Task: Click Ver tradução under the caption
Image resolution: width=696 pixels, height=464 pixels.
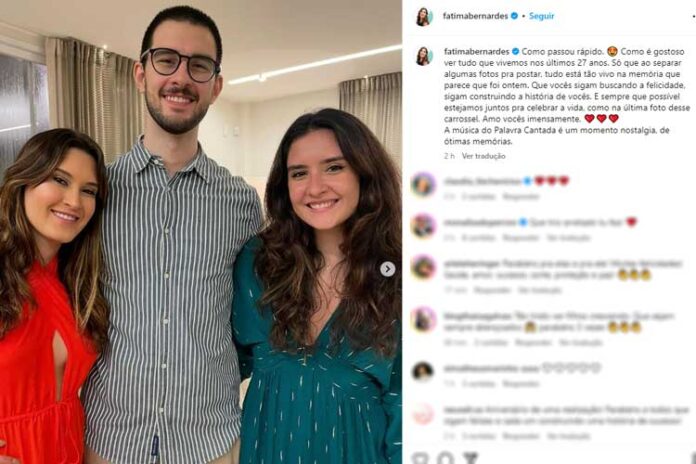Action: [483, 156]
